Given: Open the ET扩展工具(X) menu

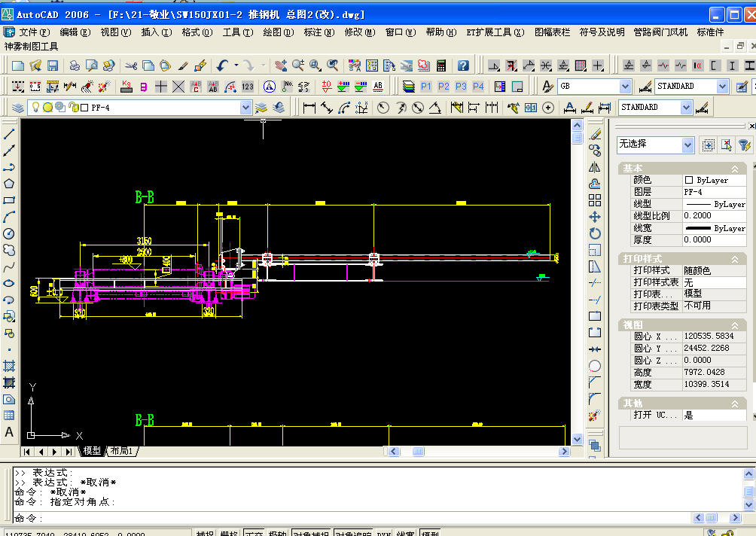Looking at the screenshot, I should click(495, 32).
